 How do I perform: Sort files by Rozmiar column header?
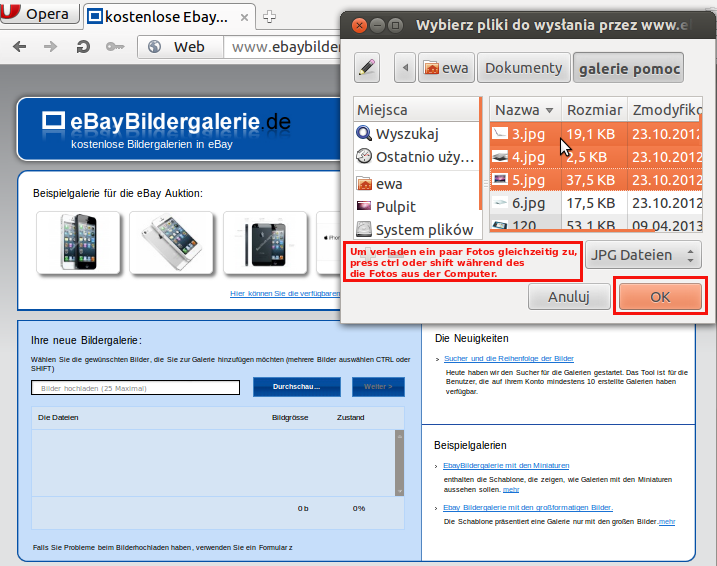pos(594,110)
